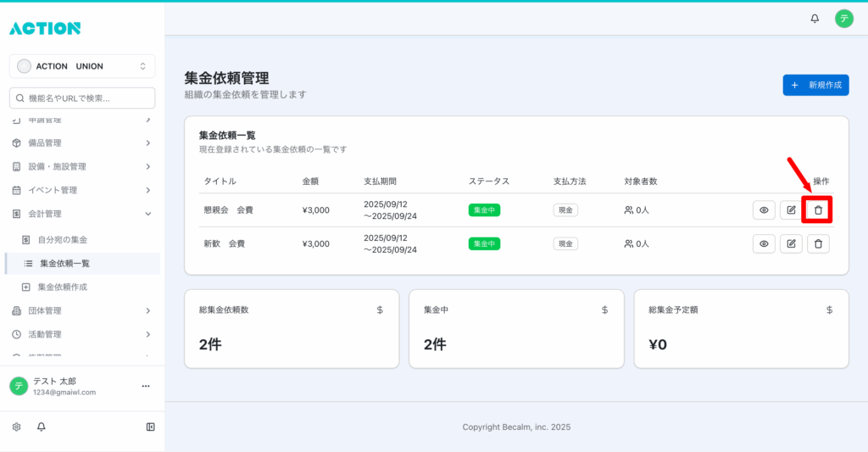The width and height of the screenshot is (868, 452).
Task: Delete the 新歓 会費 collection request
Action: [818, 243]
